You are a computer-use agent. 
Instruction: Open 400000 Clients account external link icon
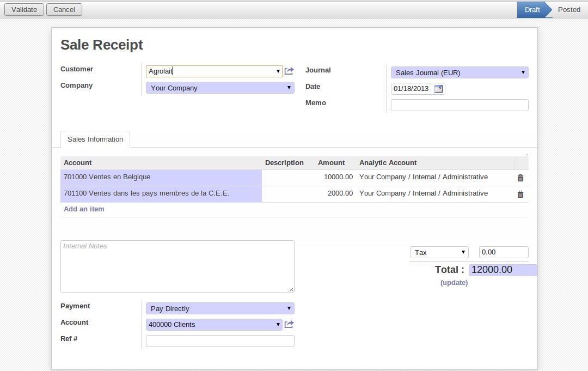(289, 325)
